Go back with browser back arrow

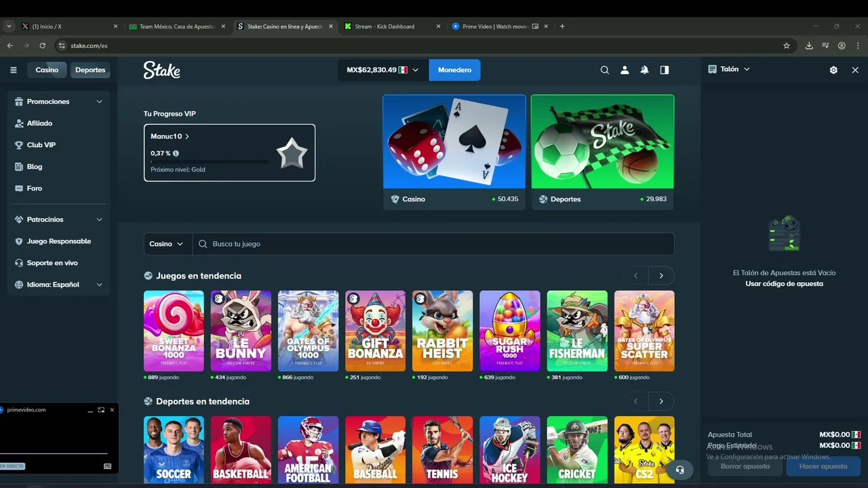(x=9, y=45)
